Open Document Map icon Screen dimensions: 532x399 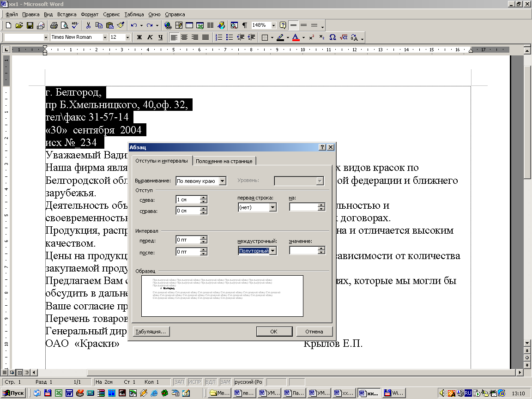(234, 25)
